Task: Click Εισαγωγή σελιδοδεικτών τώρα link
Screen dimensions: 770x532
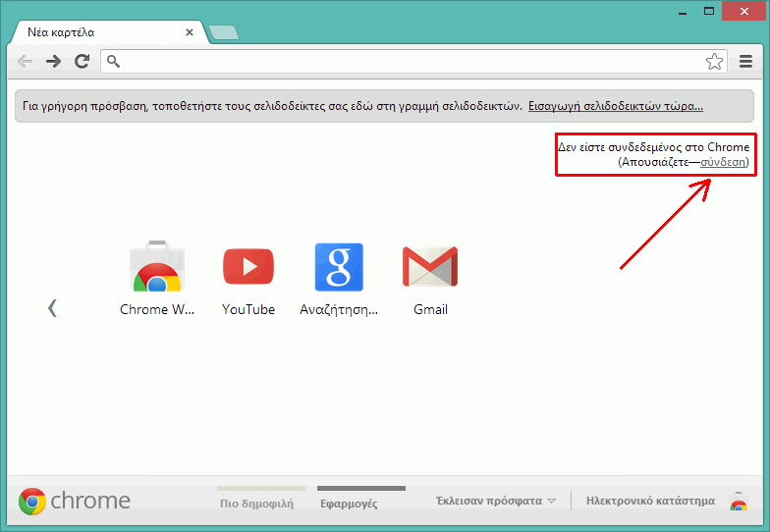Action: [615, 106]
